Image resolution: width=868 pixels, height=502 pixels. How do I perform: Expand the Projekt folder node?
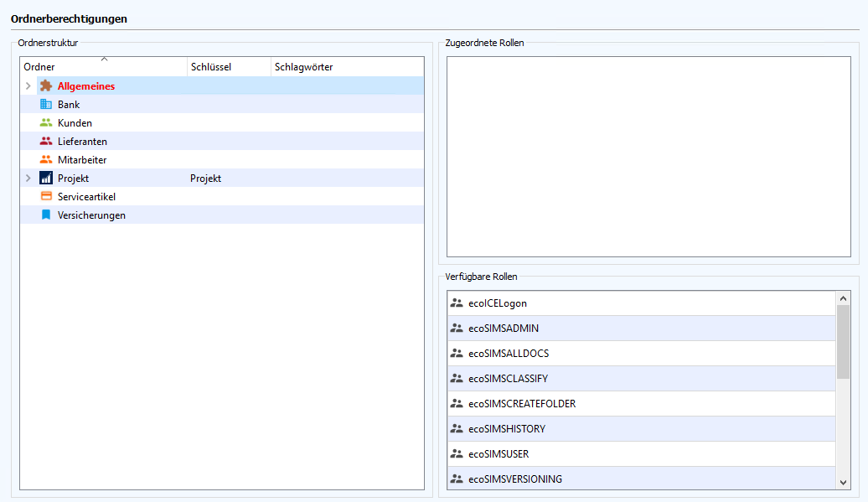pos(28,178)
